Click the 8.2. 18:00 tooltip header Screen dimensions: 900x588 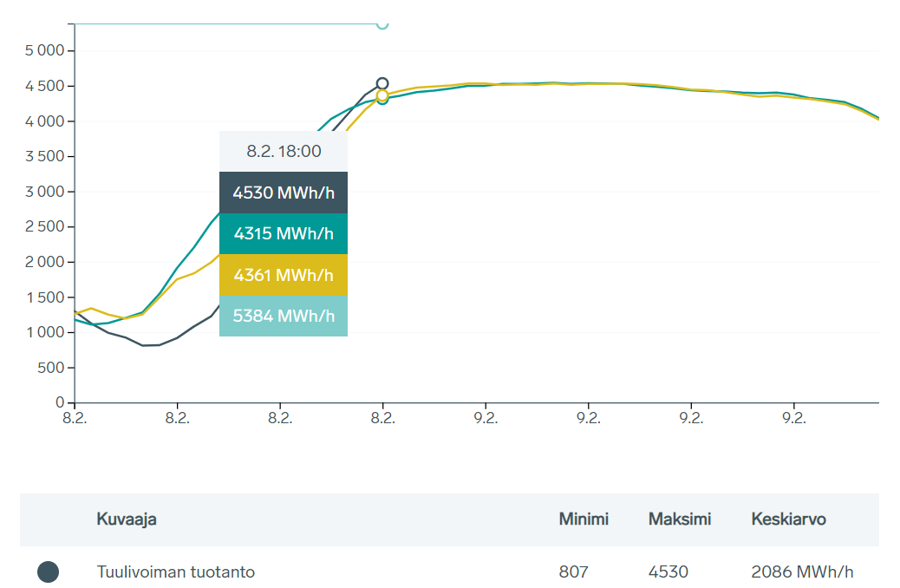point(284,151)
